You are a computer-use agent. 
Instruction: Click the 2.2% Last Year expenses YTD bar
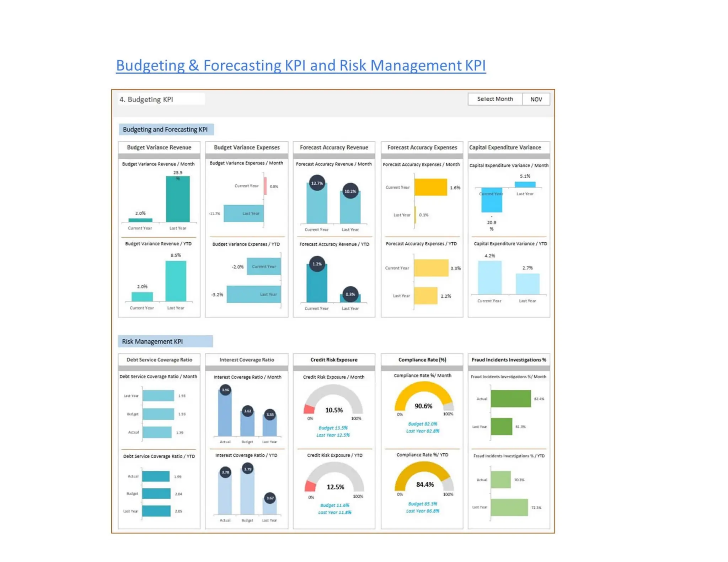[x=426, y=296]
